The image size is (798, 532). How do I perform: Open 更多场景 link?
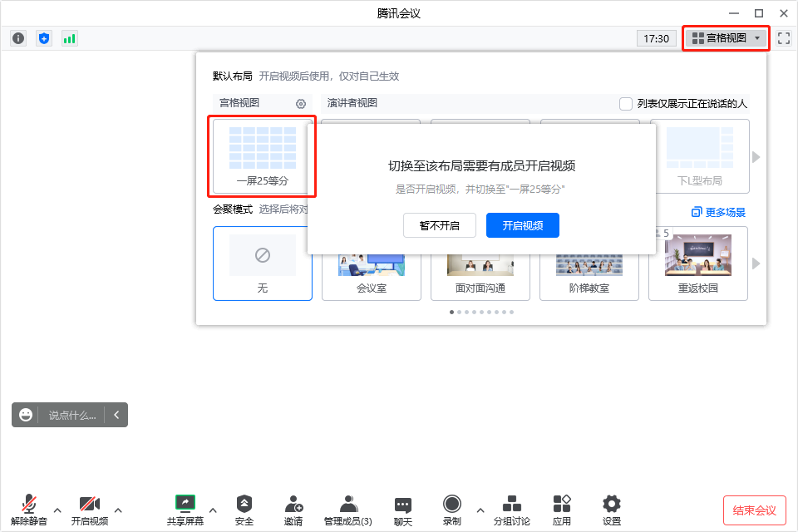click(718, 212)
